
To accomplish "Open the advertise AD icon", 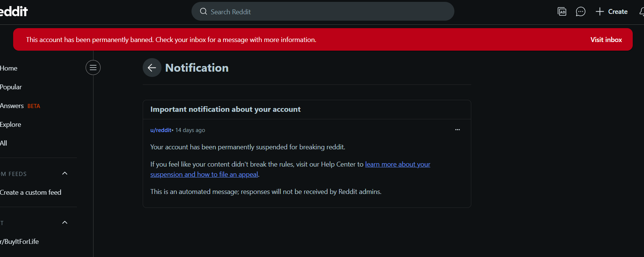I will [x=562, y=12].
